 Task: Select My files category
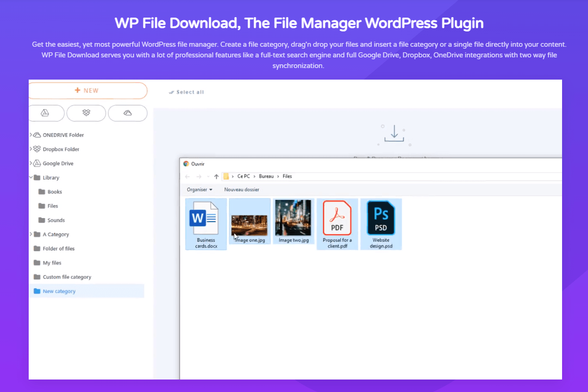52,263
